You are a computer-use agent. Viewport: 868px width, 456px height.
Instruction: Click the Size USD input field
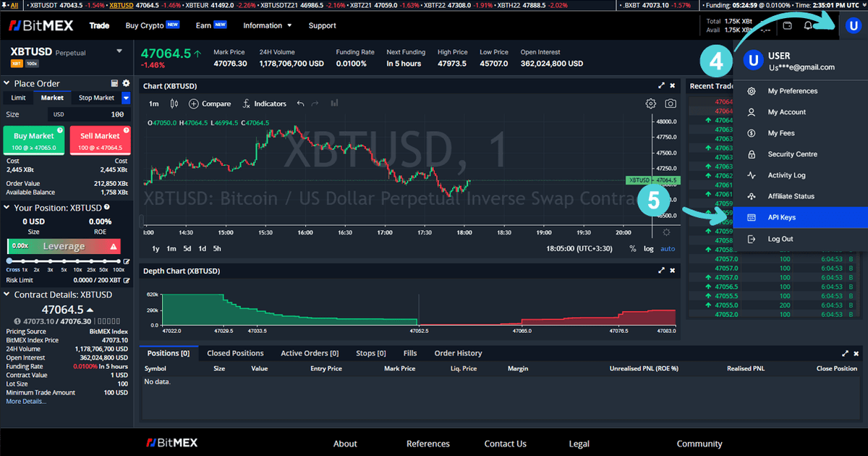pos(88,114)
